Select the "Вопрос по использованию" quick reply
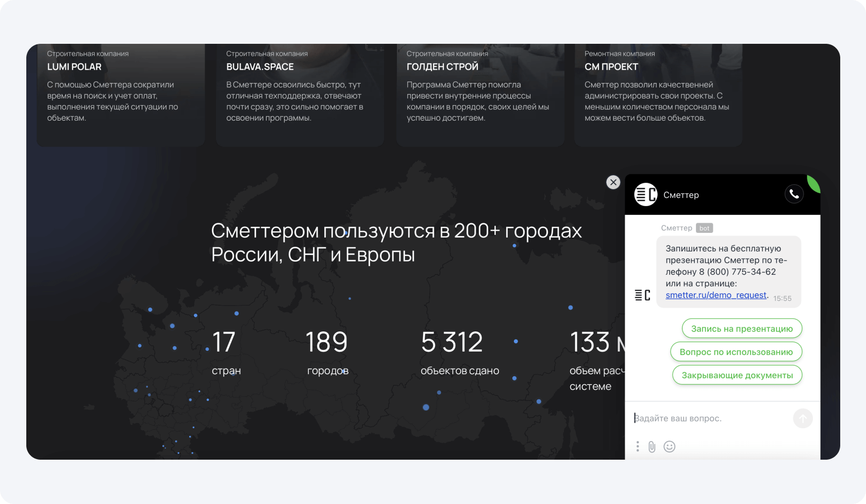Screen dimensions: 866x504 click(x=736, y=351)
